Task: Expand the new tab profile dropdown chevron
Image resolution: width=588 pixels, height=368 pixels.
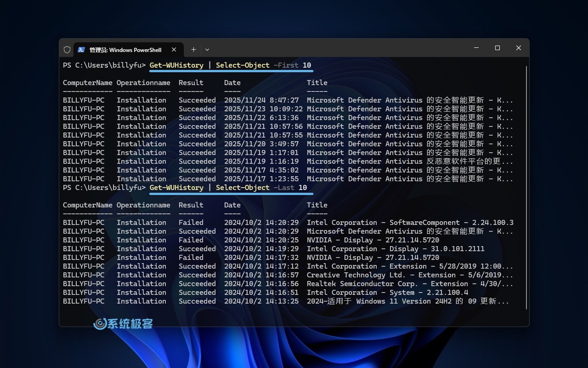Action: pos(207,50)
